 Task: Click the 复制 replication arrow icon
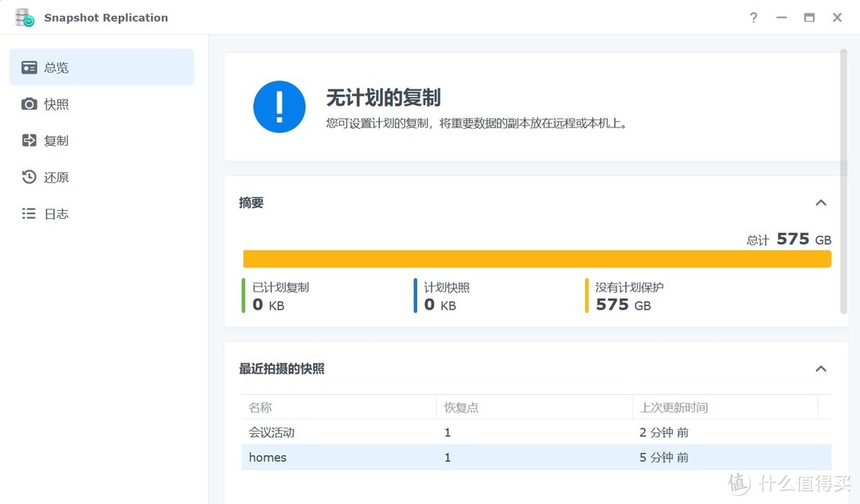point(28,140)
